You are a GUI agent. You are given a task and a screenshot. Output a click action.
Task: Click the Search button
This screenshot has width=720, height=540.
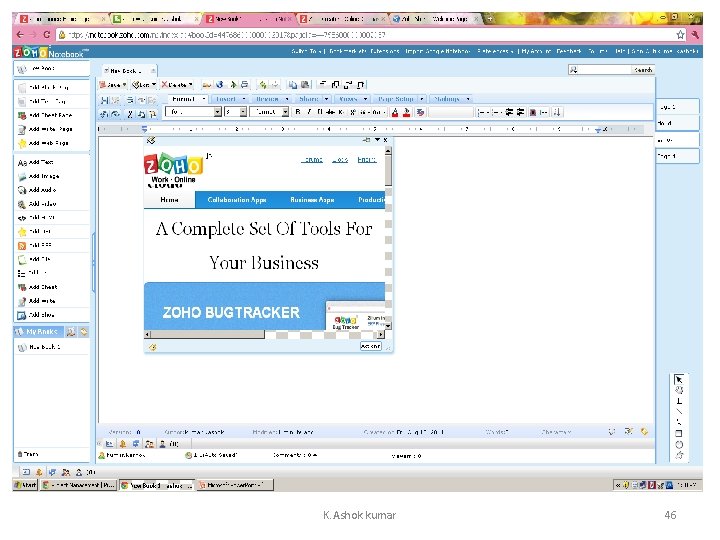pos(643,70)
